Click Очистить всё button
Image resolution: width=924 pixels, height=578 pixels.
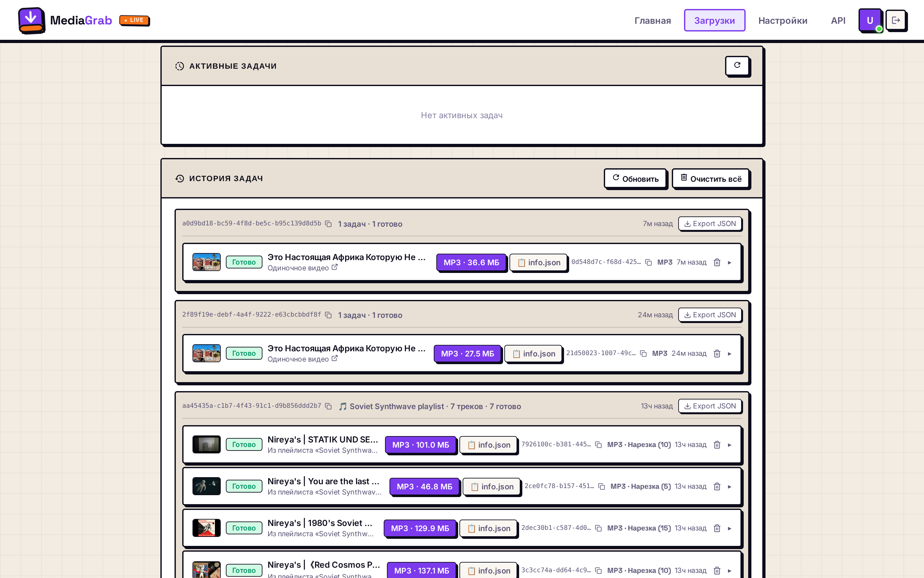(x=711, y=179)
